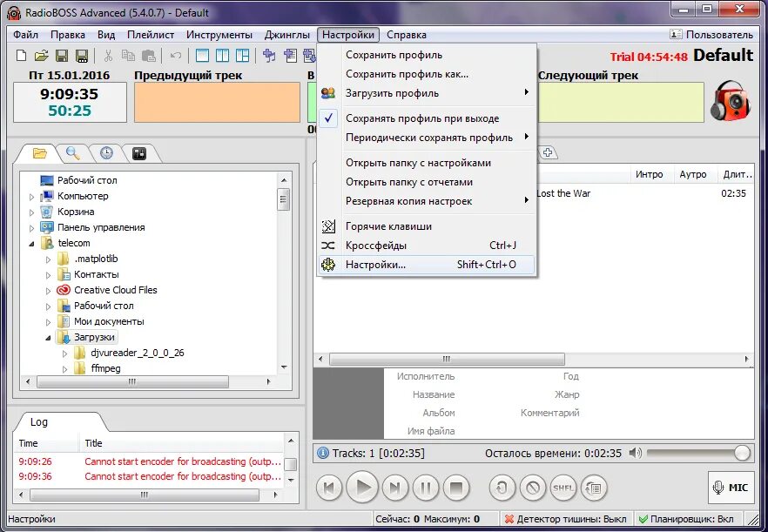Viewport: 768px width, 532px height.
Task: Toggle the SHFL shuffle button
Action: [x=563, y=488]
